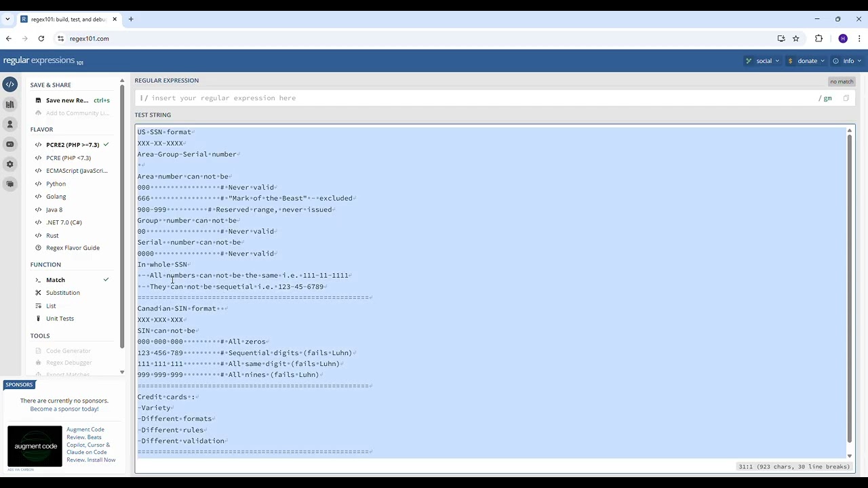Change the regex delimiter
The image size is (868, 488).
click(x=144, y=98)
